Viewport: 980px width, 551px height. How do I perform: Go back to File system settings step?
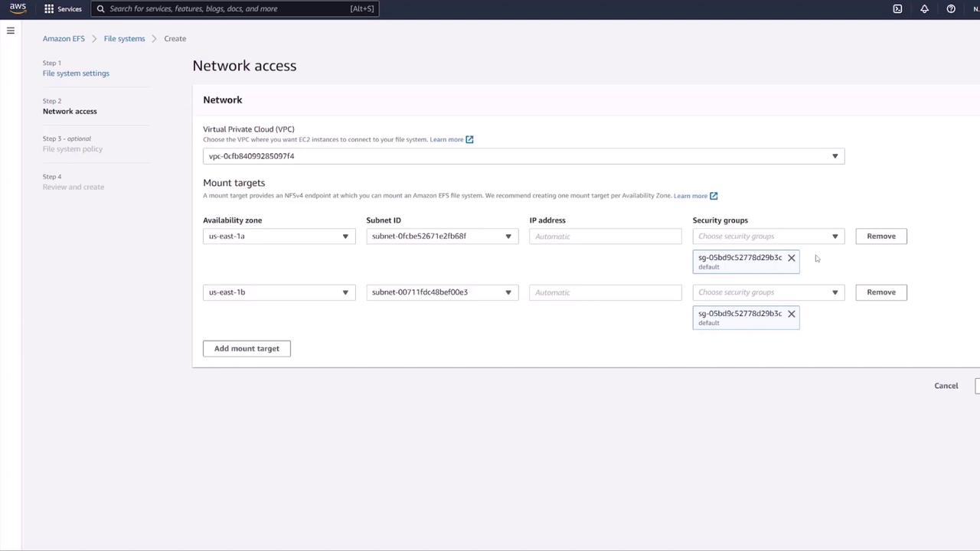pos(76,73)
